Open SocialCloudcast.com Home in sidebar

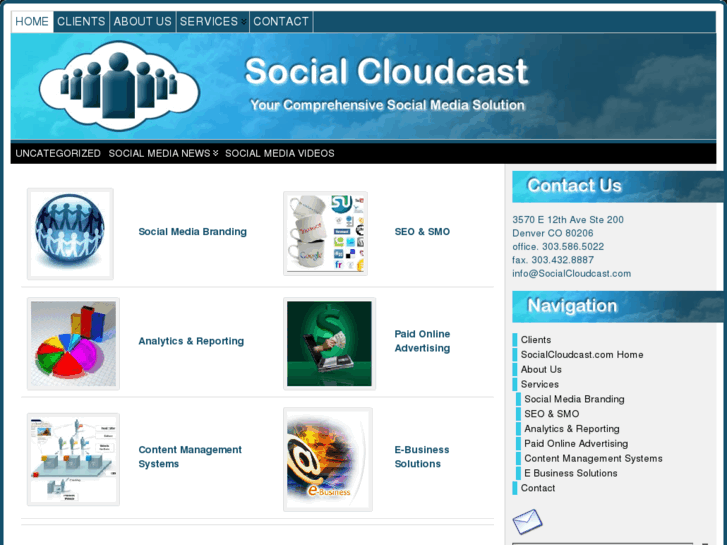point(581,354)
